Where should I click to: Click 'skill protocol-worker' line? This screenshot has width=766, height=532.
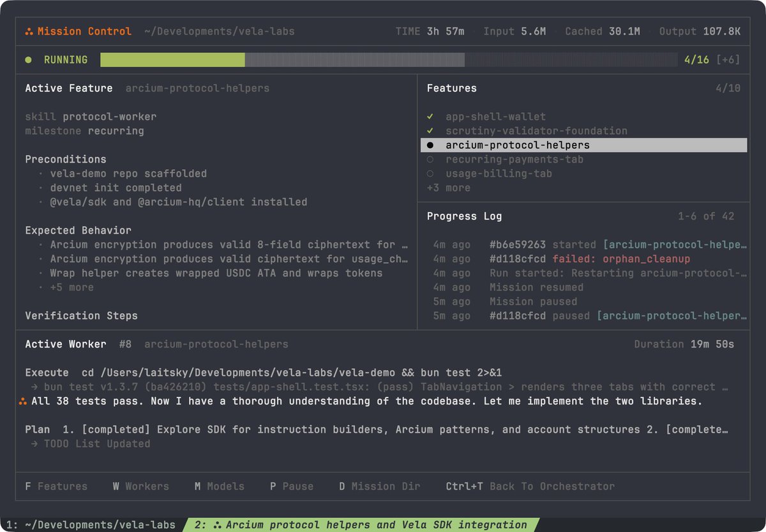(x=91, y=117)
